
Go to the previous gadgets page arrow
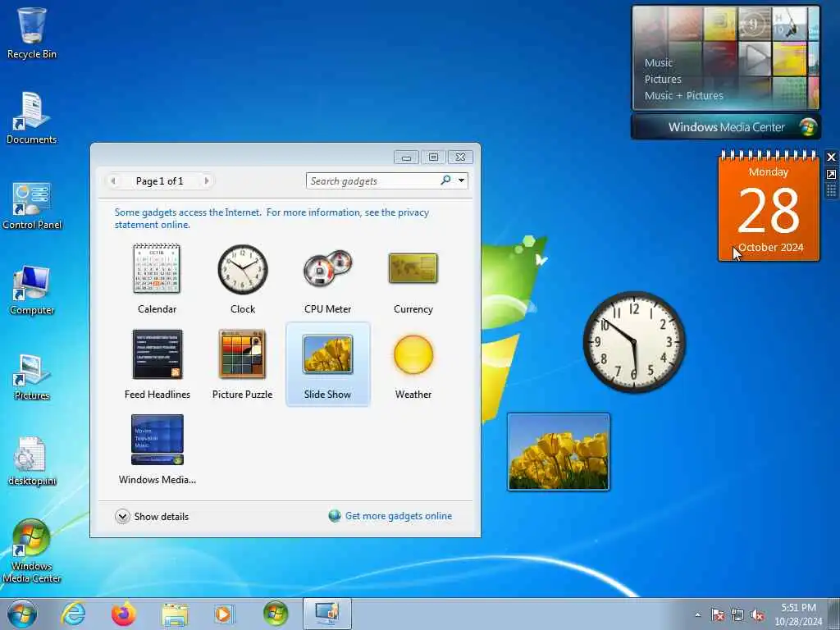pyautogui.click(x=113, y=181)
